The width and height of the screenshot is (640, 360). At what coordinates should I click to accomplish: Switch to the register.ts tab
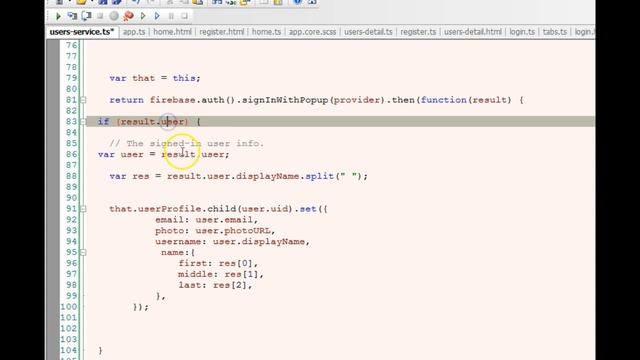[x=418, y=32]
